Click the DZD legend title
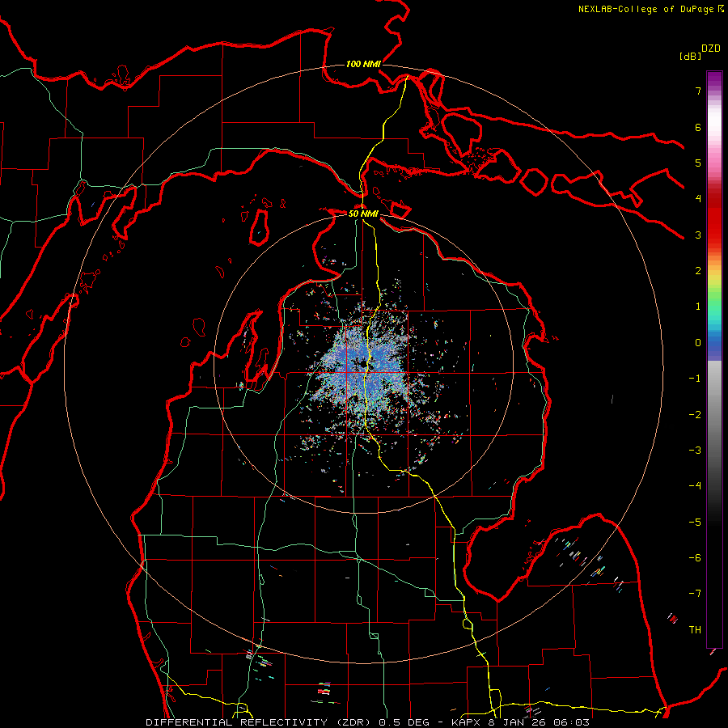 click(x=711, y=49)
